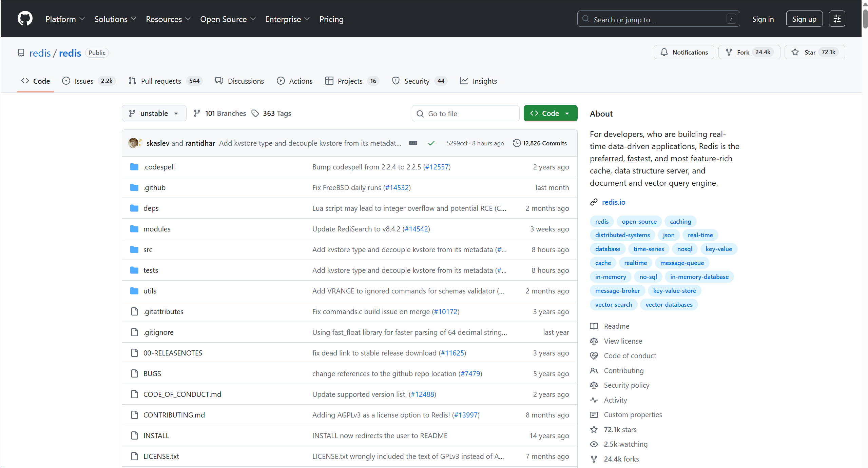Click the green check status icon
This screenshot has width=868, height=468.
click(431, 143)
